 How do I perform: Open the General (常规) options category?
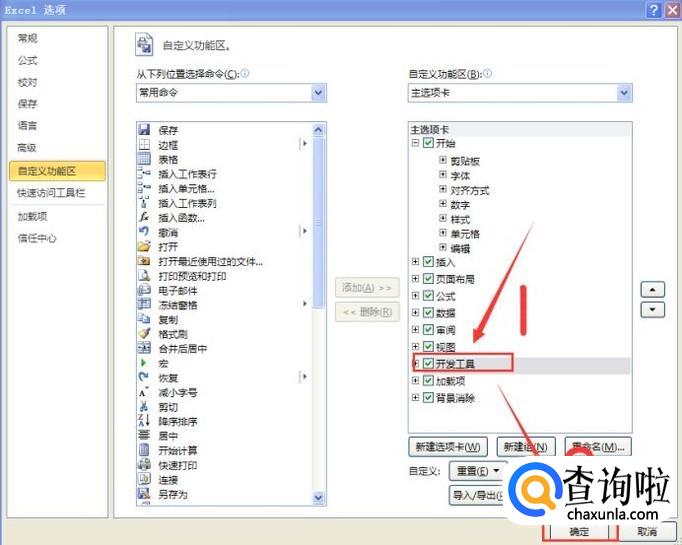click(x=27, y=38)
